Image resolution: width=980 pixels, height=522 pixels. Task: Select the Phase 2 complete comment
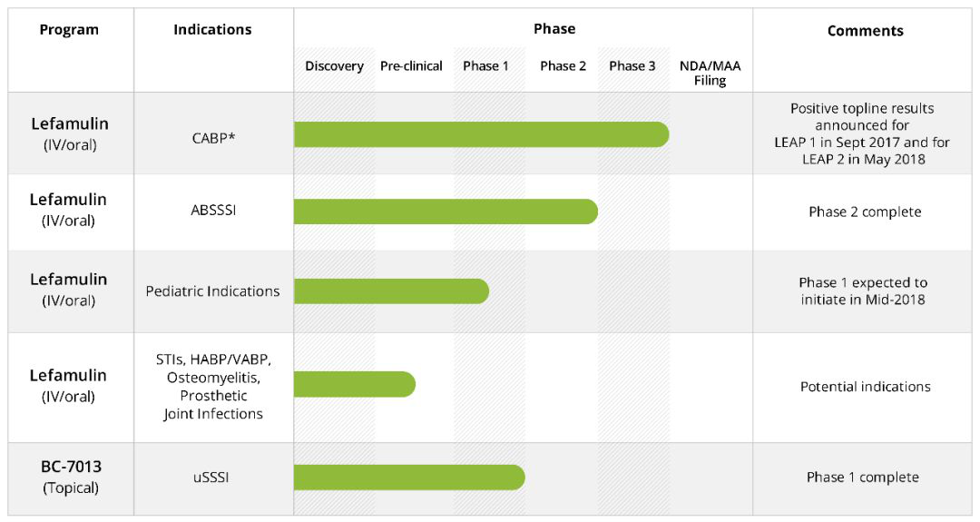(865, 212)
